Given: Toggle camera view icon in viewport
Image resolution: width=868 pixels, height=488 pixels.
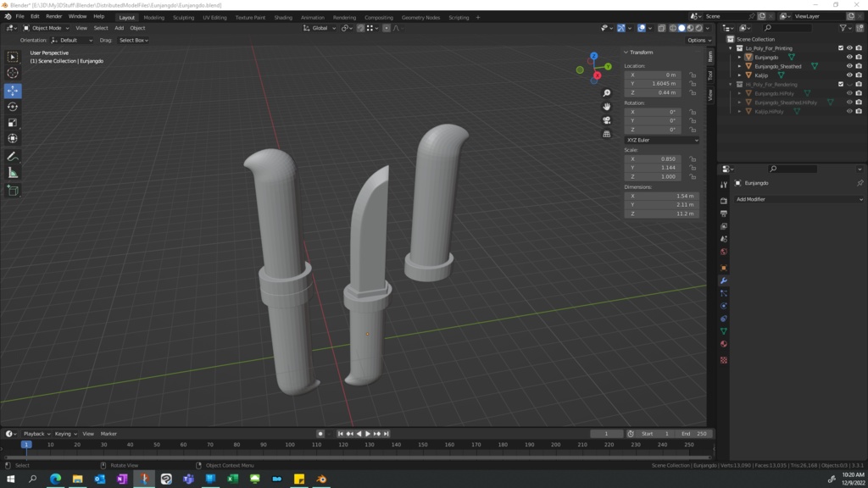Looking at the screenshot, I should pyautogui.click(x=607, y=120).
